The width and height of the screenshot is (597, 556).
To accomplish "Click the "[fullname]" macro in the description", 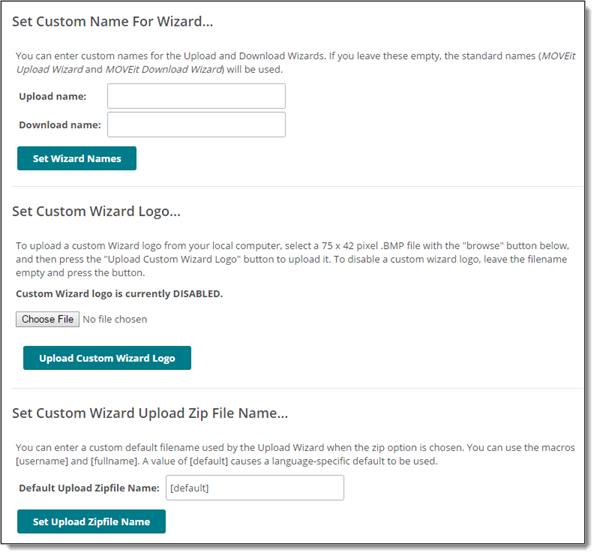I will click(115, 461).
